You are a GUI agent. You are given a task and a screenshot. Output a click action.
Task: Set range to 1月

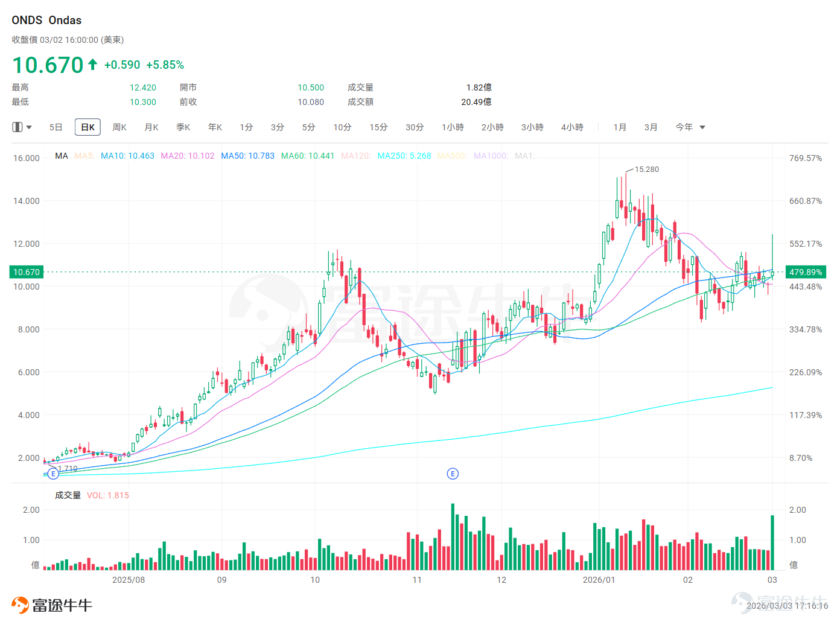tap(620, 127)
